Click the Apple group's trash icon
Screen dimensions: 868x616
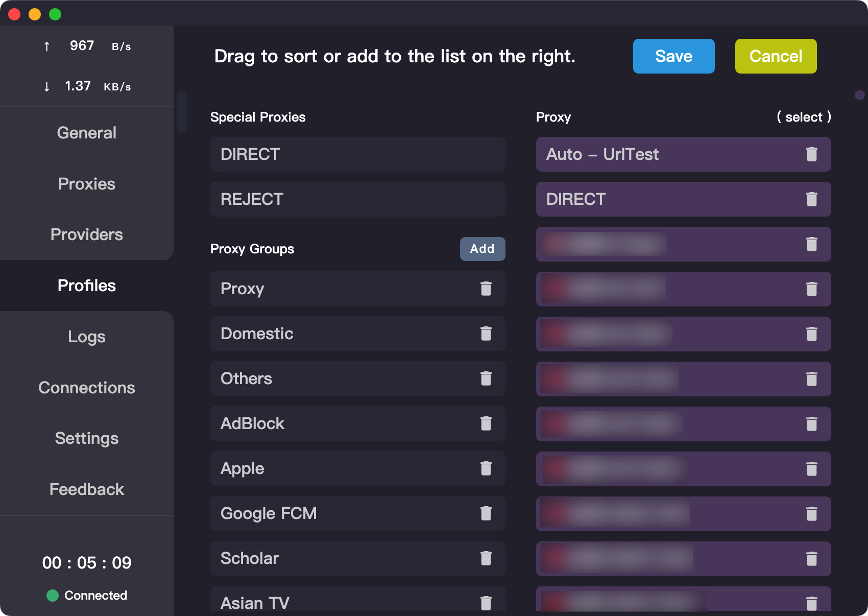[486, 468]
